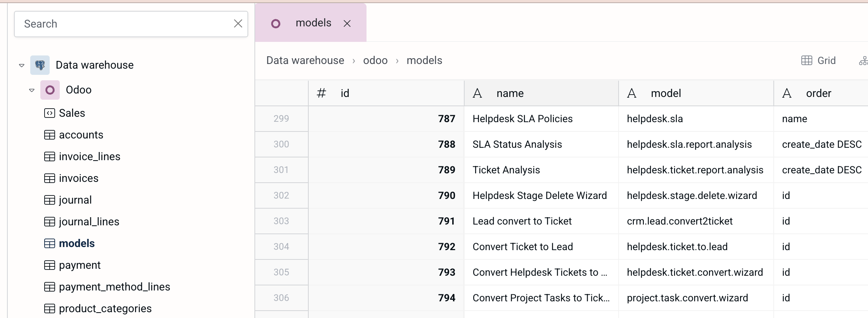Click the model column header
Image resolution: width=868 pixels, height=318 pixels.
(696, 93)
